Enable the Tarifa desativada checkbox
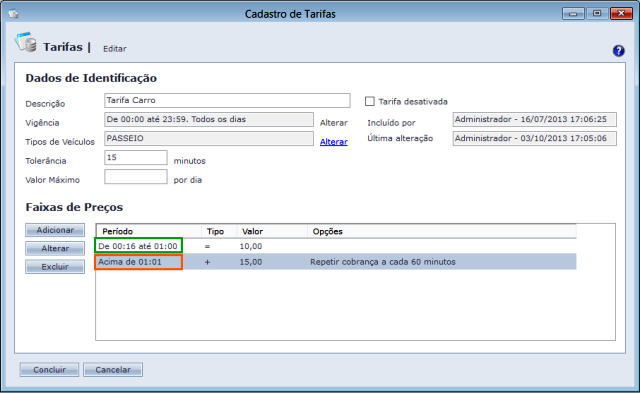Image resolution: width=640 pixels, height=393 pixels. point(369,101)
